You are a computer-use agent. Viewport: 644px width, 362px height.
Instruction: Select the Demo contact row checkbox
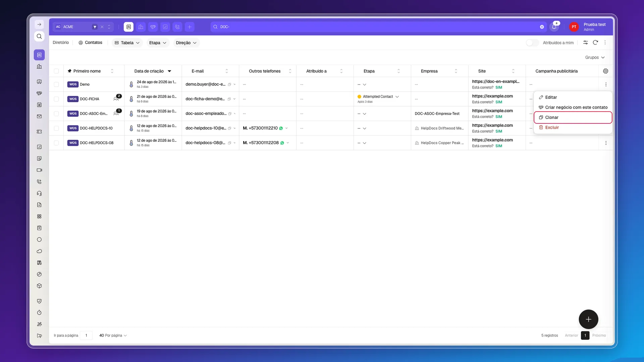56,84
